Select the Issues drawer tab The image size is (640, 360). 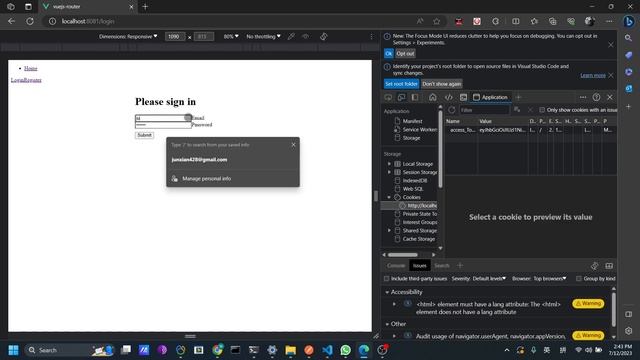419,266
